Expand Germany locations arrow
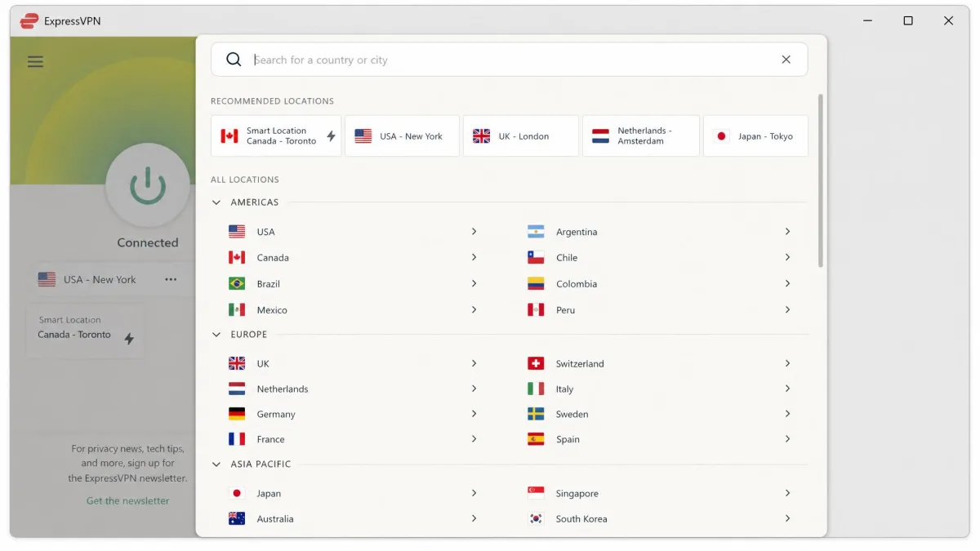This screenshot has width=980, height=551. (x=474, y=414)
